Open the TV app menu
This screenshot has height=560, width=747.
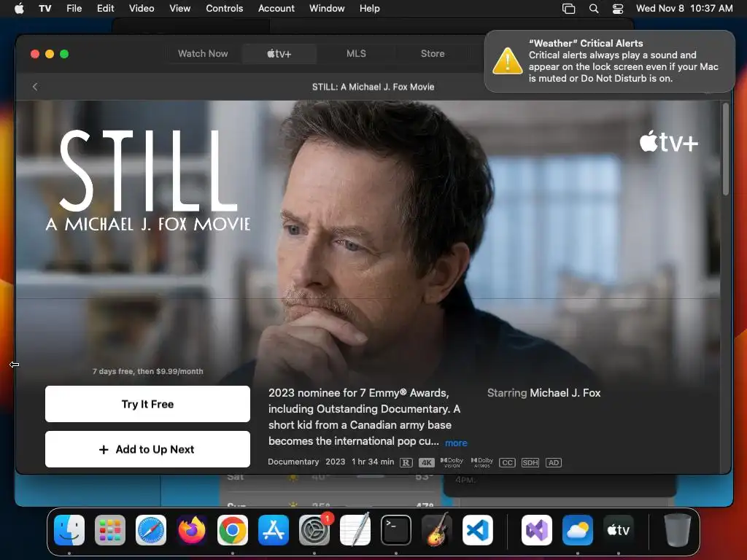point(44,8)
